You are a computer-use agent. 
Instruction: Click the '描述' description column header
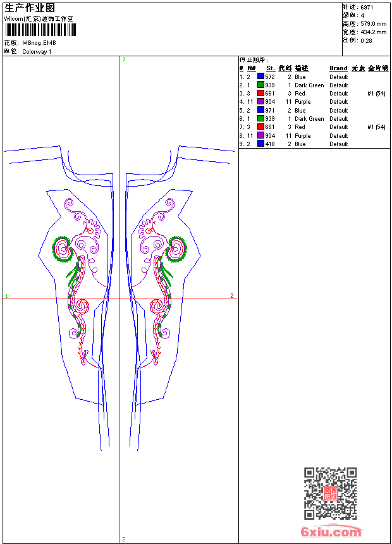[x=302, y=68]
